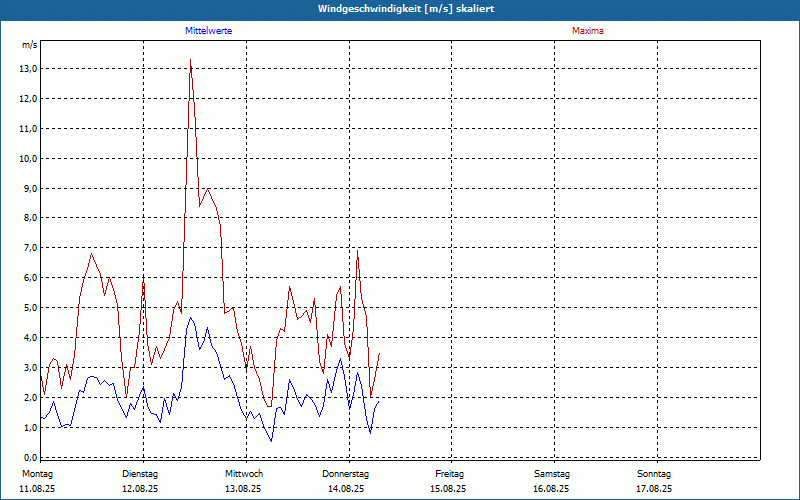Click the red peak near 7 m/s on Thursday
This screenshot has height=500, width=800.
(358, 251)
